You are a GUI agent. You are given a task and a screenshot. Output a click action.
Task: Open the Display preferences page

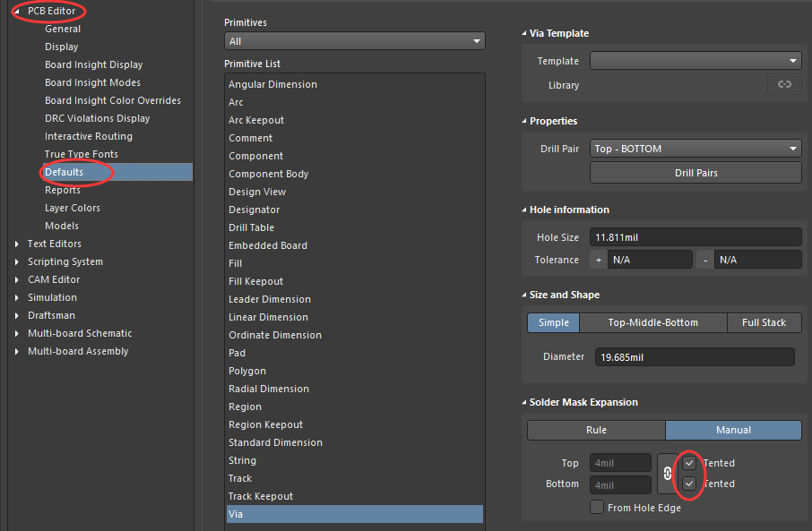point(62,47)
